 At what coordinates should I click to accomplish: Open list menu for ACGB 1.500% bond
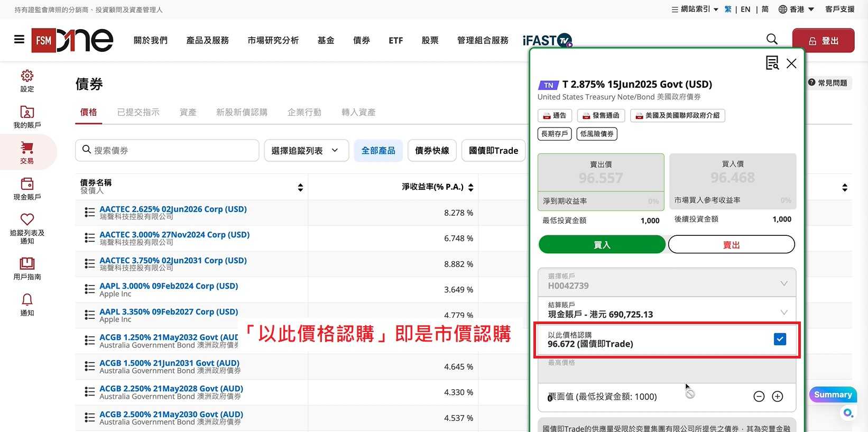point(90,366)
